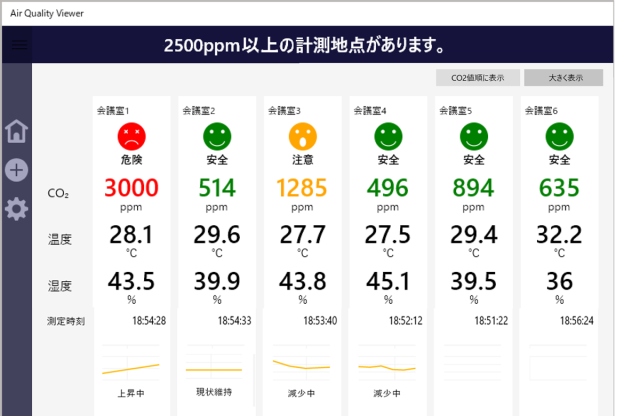Click the 36 humidity value
Viewport: 640px width, 416px height.
coord(560,281)
